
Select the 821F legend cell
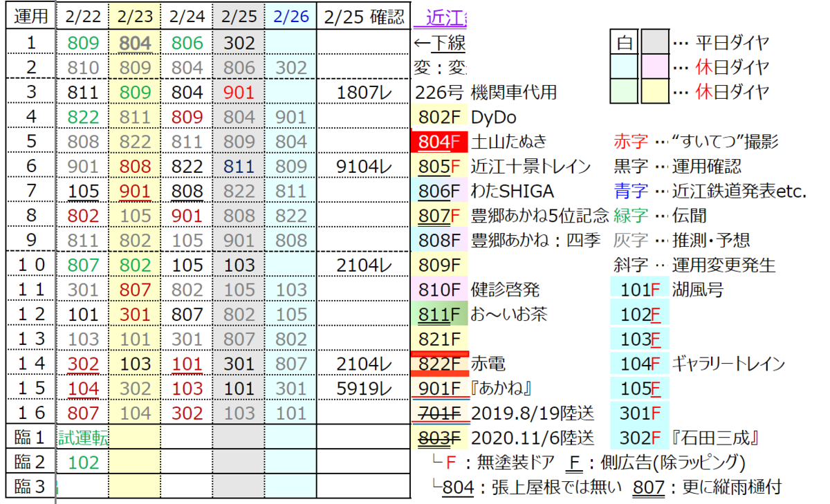(x=439, y=339)
